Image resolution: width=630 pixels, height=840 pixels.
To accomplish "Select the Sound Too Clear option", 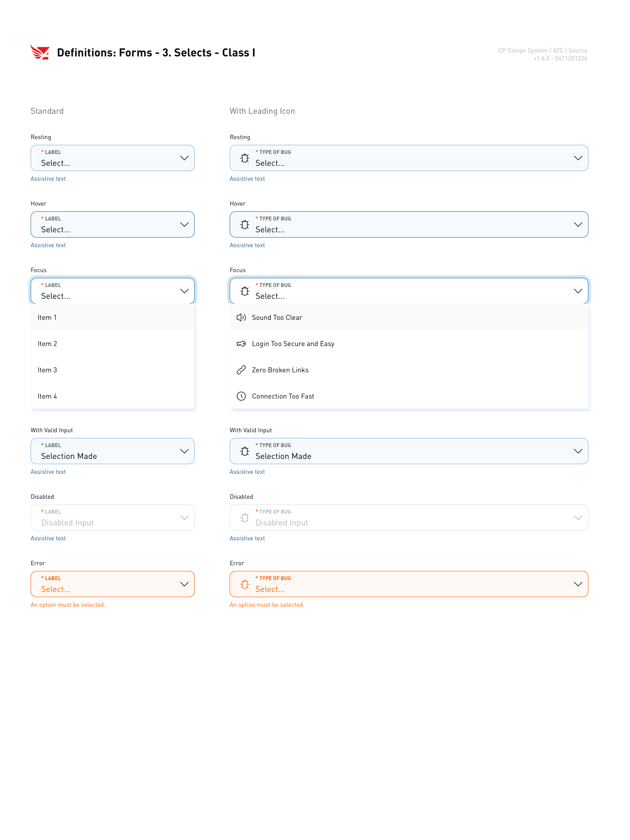I will 409,317.
